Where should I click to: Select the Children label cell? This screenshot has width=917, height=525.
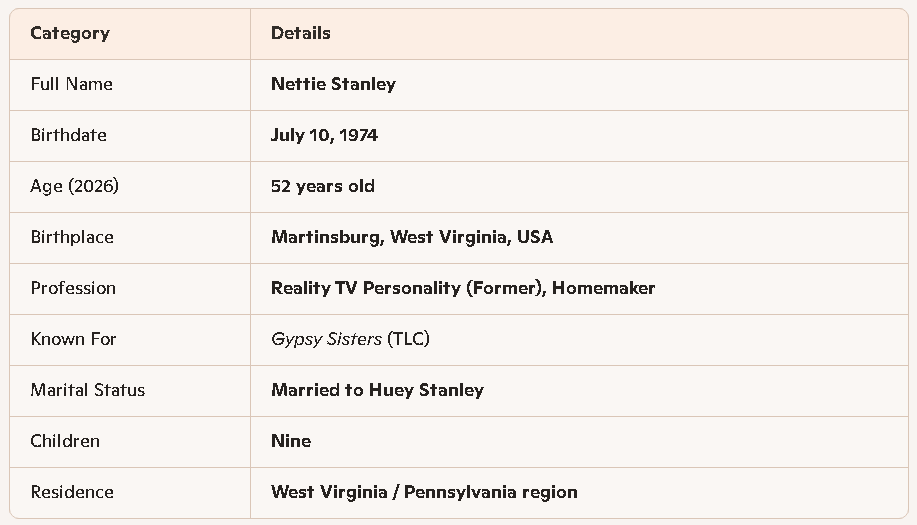[x=65, y=441]
